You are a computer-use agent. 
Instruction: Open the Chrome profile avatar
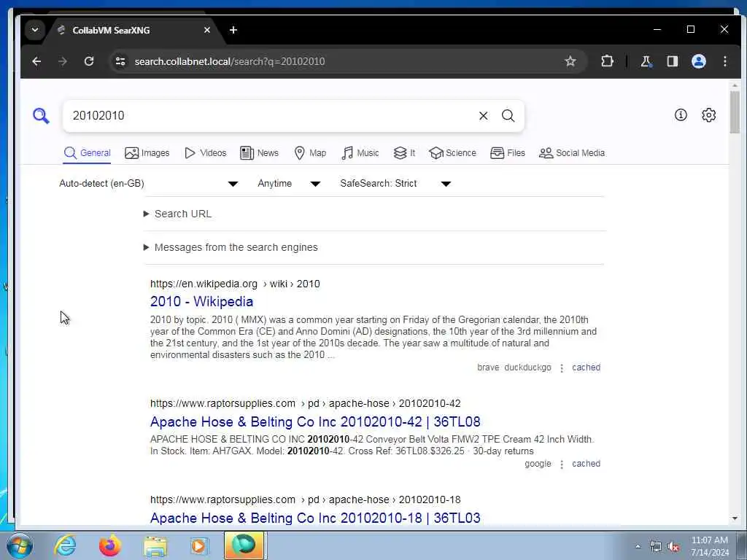tap(698, 61)
